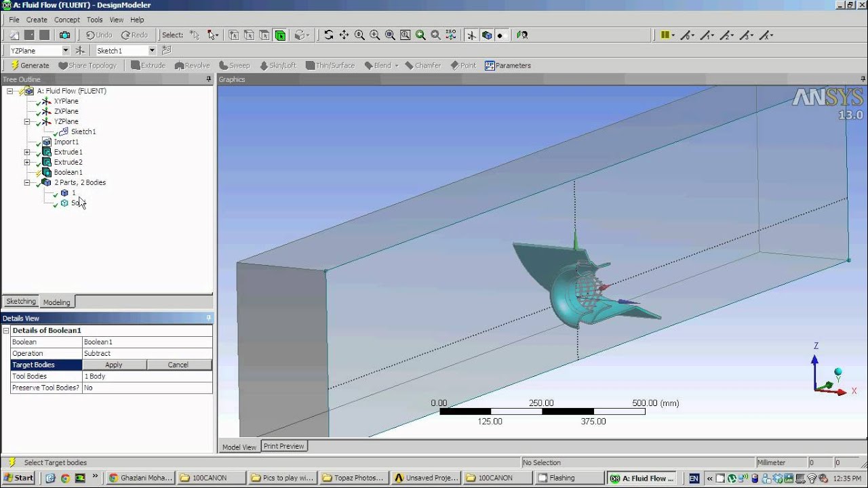This screenshot has width=868, height=488.
Task: Select Boolean1 in the tree
Action: point(68,173)
